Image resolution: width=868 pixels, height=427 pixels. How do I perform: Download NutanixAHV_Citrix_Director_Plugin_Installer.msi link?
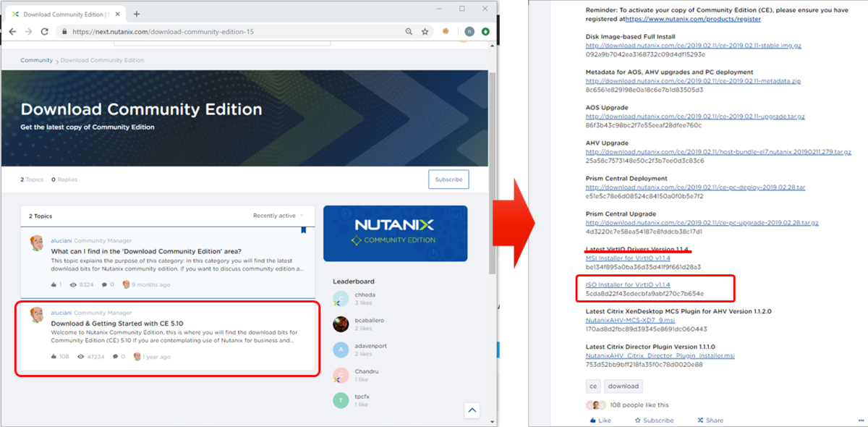(660, 355)
